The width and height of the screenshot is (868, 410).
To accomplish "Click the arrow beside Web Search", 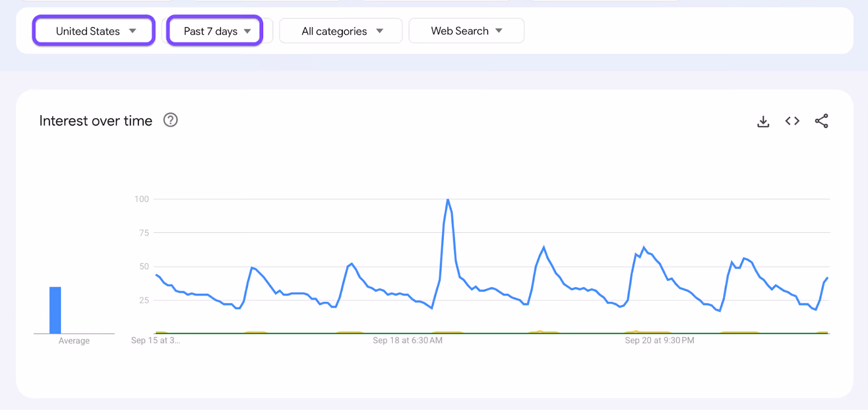I will point(499,30).
